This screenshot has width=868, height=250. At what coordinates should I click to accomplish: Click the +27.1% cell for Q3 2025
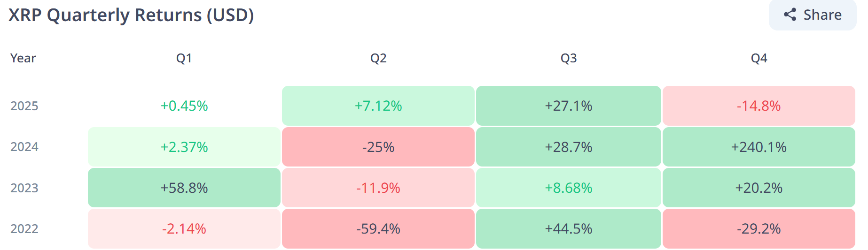pos(569,106)
